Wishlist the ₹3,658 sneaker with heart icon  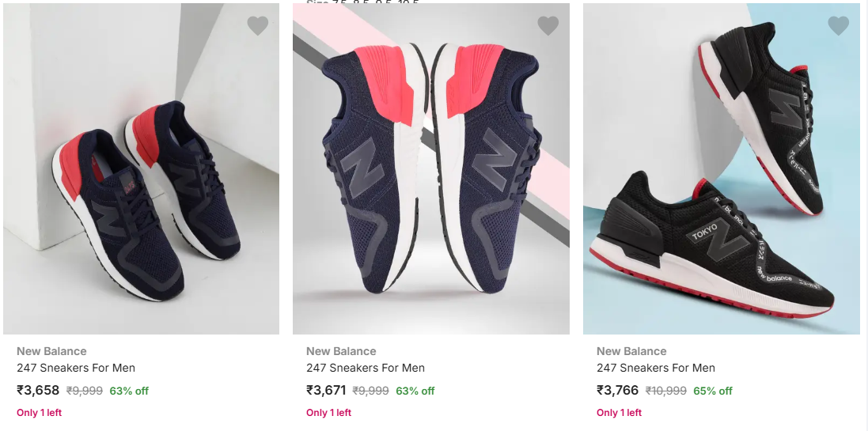(258, 26)
